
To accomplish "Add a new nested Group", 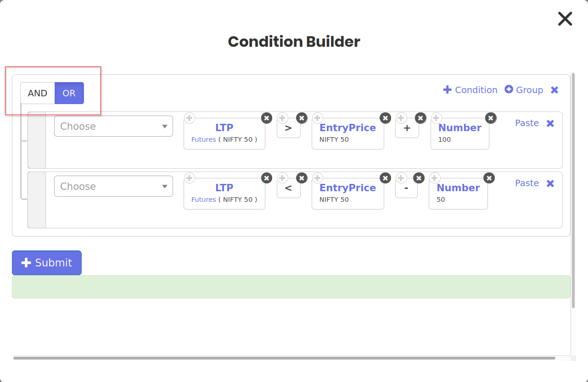I will tap(524, 90).
